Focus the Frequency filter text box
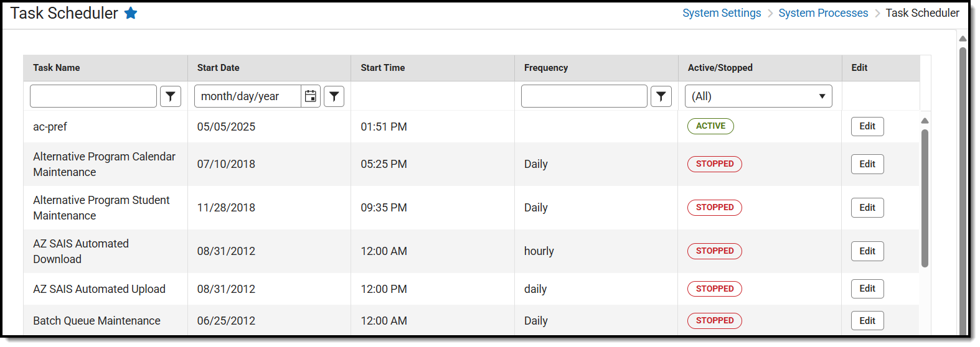The height and width of the screenshot is (347, 980). tap(584, 96)
